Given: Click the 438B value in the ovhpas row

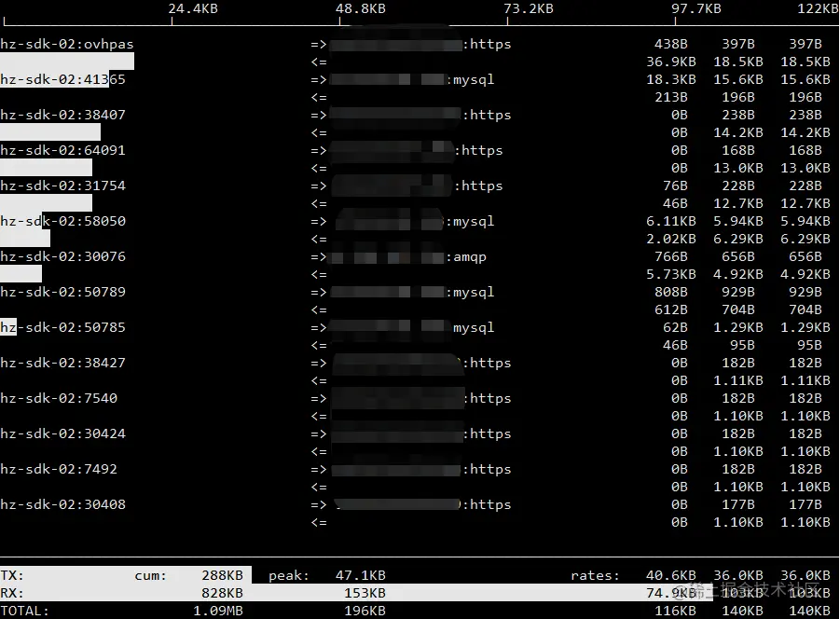Looking at the screenshot, I should click(670, 45).
